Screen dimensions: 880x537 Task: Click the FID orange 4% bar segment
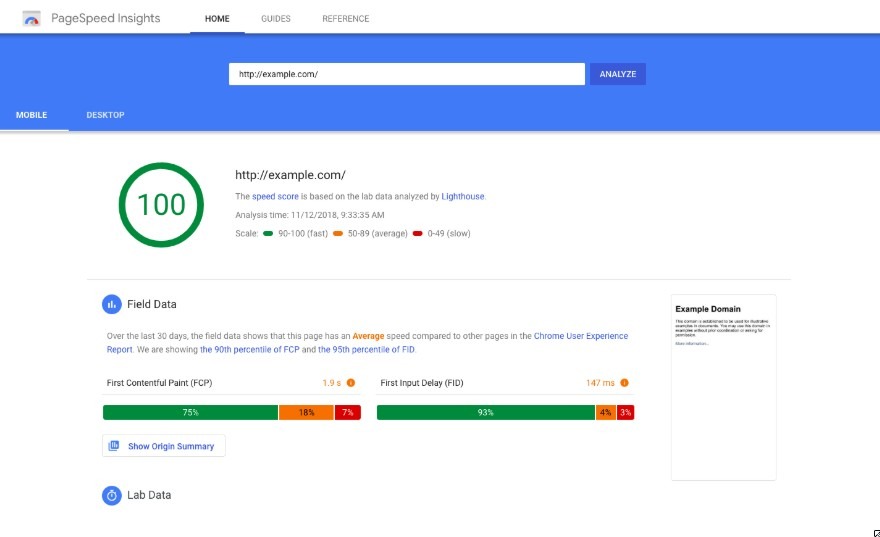[606, 412]
